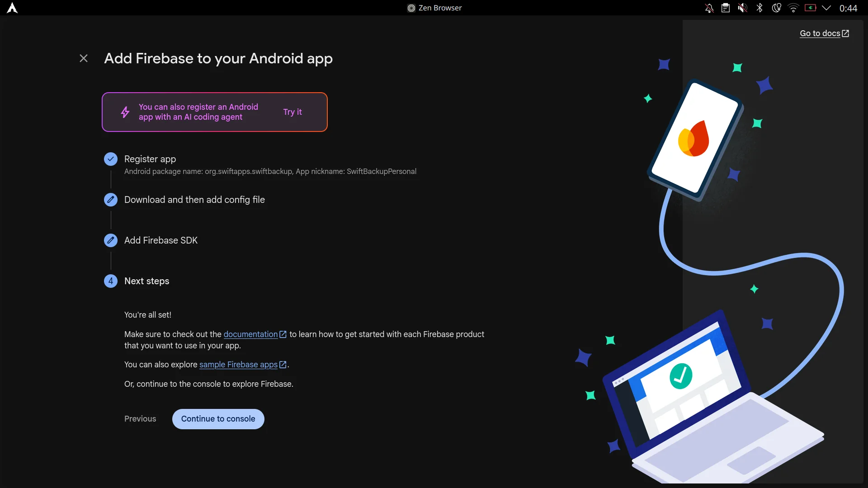Click the Try it button
The height and width of the screenshot is (488, 868).
point(292,112)
